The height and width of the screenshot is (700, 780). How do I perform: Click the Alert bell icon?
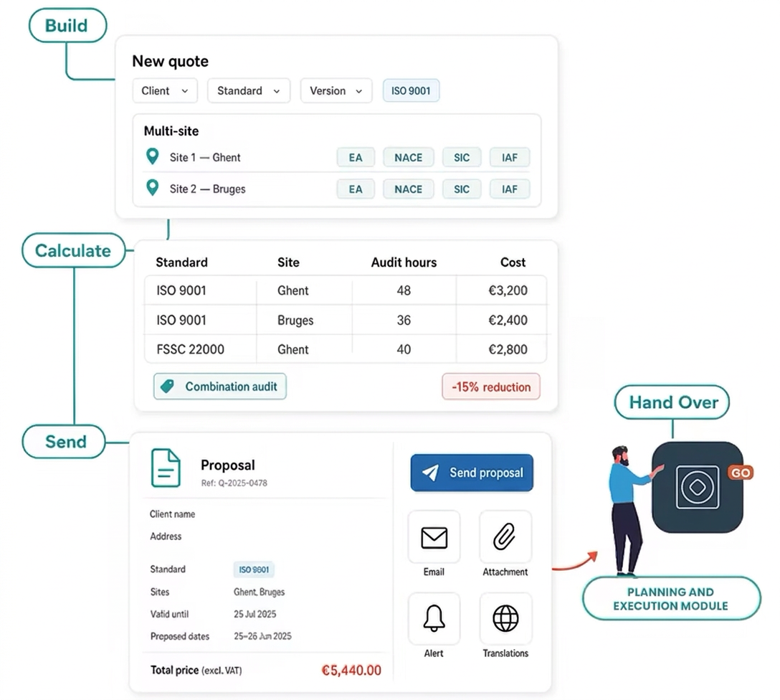(434, 618)
